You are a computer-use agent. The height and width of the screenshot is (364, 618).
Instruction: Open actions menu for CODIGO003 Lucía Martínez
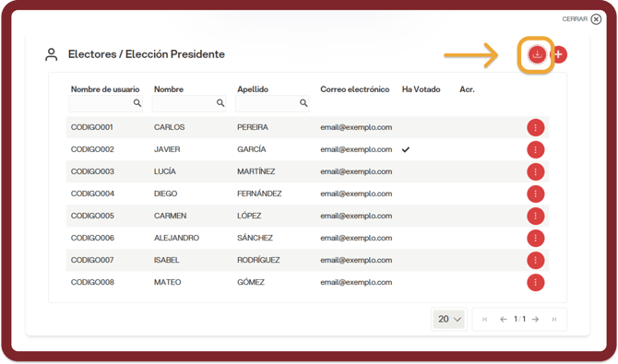pos(536,171)
